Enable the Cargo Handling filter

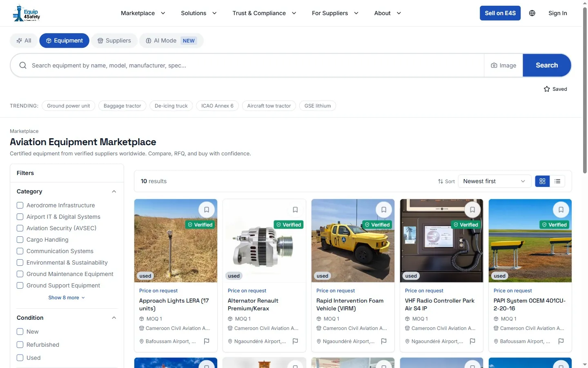point(20,240)
